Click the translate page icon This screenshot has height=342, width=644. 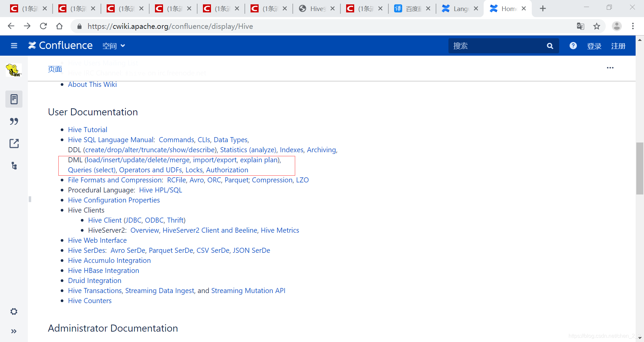pos(581,26)
